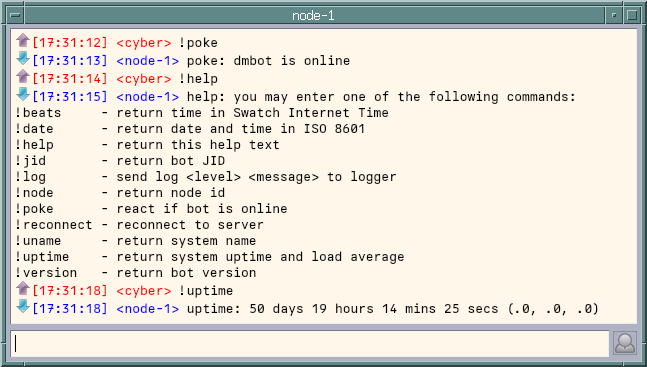
Task: Click the '!uname' command line
Action: click(x=135, y=241)
